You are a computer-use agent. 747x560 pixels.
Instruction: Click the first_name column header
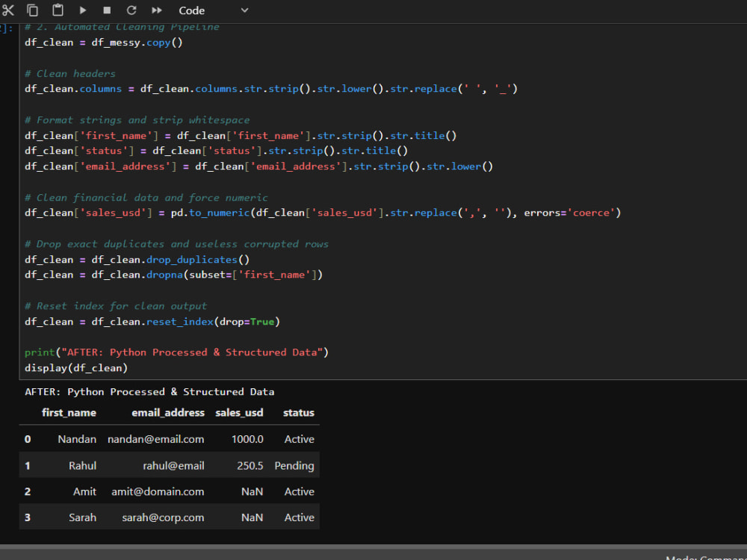pyautogui.click(x=69, y=412)
